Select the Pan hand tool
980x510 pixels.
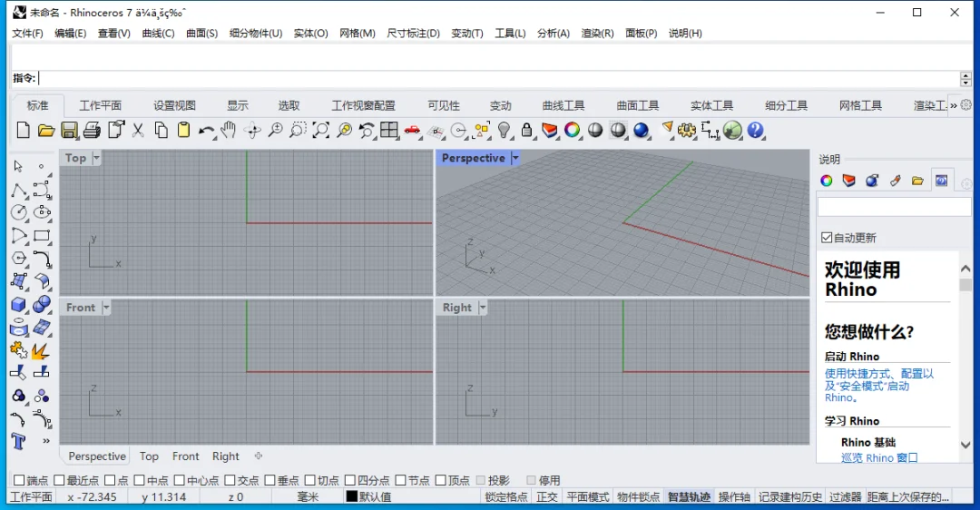(229, 130)
